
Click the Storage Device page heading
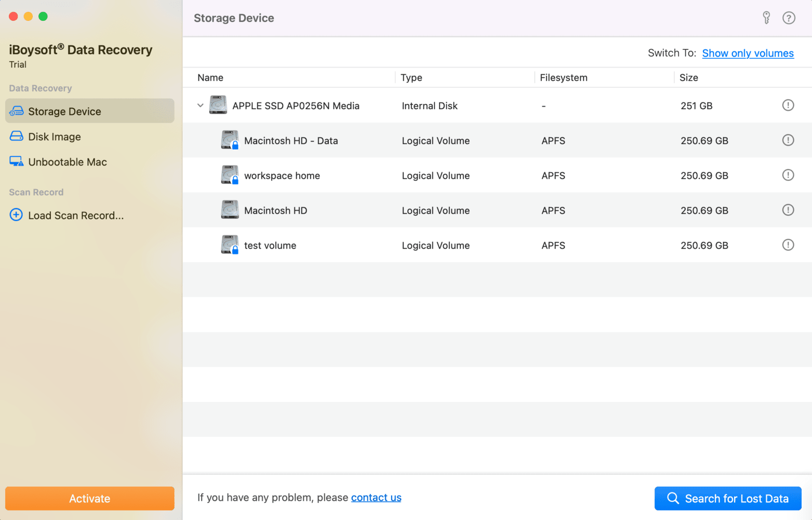[234, 18]
